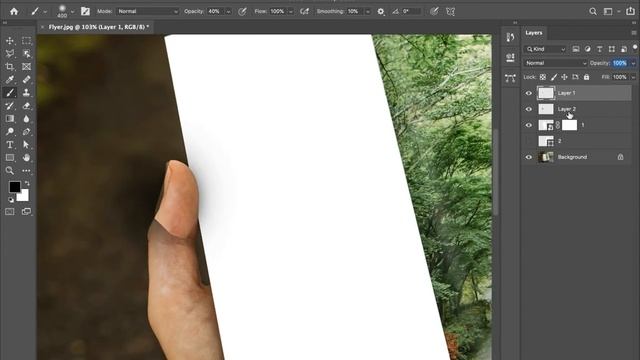Click the Flow 100% field

pyautogui.click(x=278, y=11)
